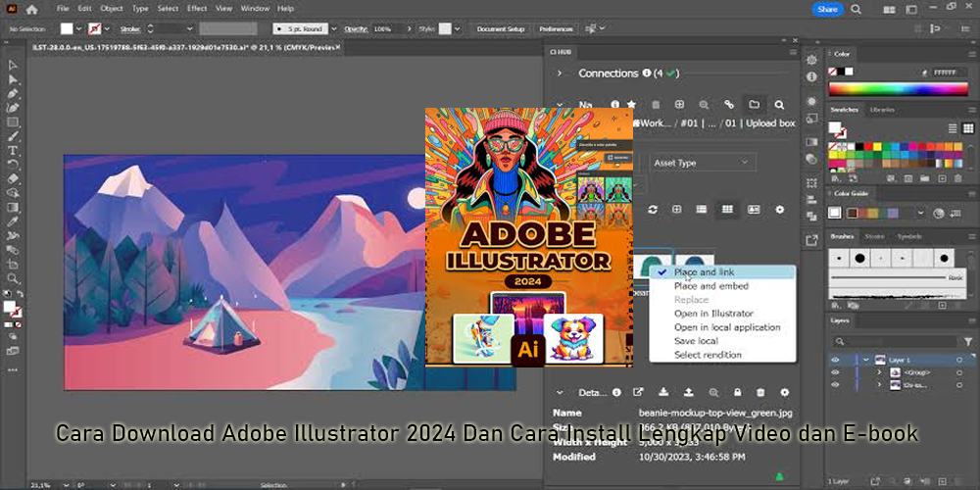The height and width of the screenshot is (490, 980).
Task: Open Details panel settings gear
Action: (x=785, y=393)
